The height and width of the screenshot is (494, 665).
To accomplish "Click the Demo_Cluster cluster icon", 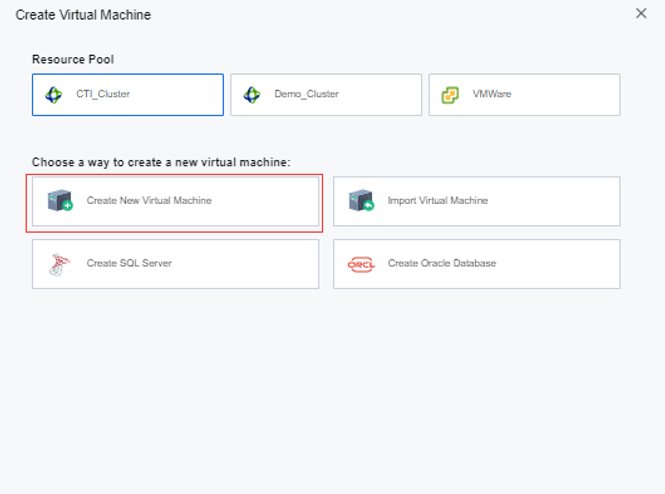I will pyautogui.click(x=252, y=95).
